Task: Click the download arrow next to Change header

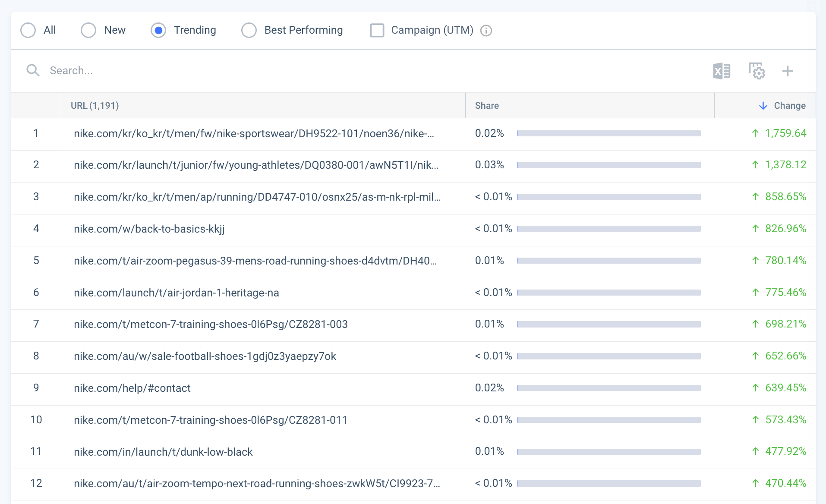Action: 763,105
